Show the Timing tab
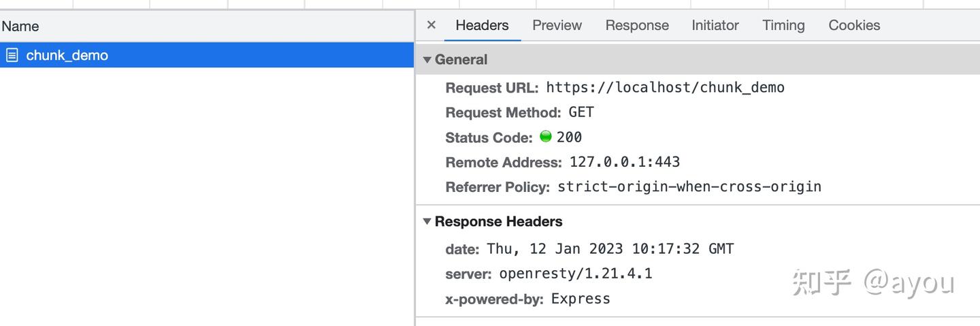 [783, 25]
